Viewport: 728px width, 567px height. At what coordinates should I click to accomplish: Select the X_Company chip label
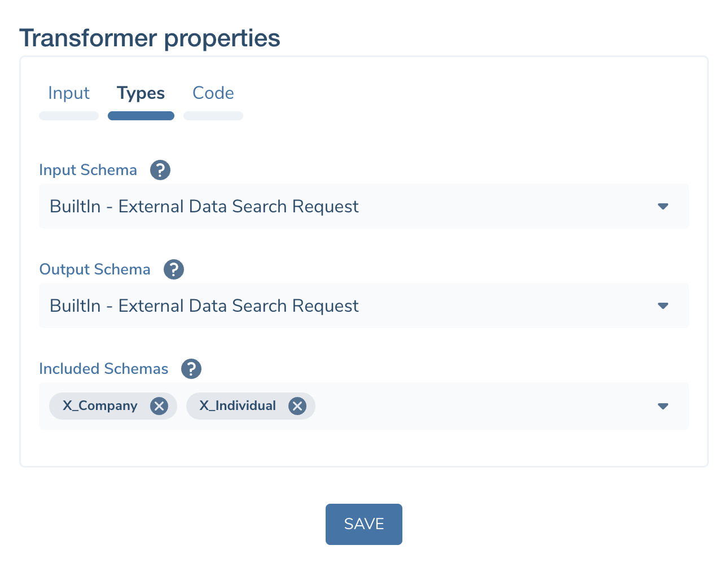click(x=99, y=405)
